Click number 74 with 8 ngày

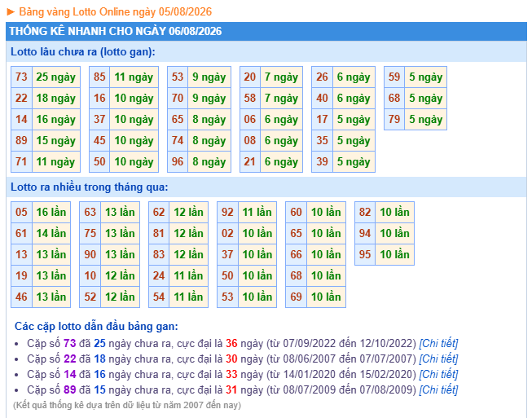[x=178, y=140]
